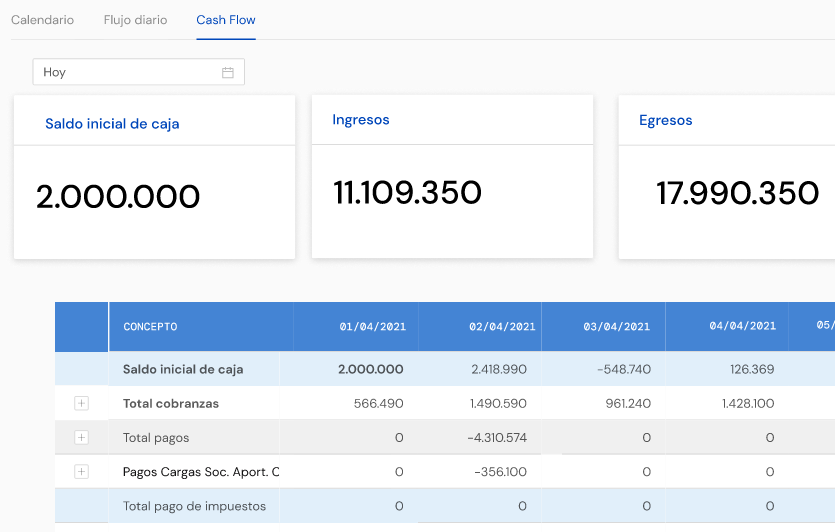835x532 pixels.
Task: Click the Ingresos card heading
Action: 361,120
